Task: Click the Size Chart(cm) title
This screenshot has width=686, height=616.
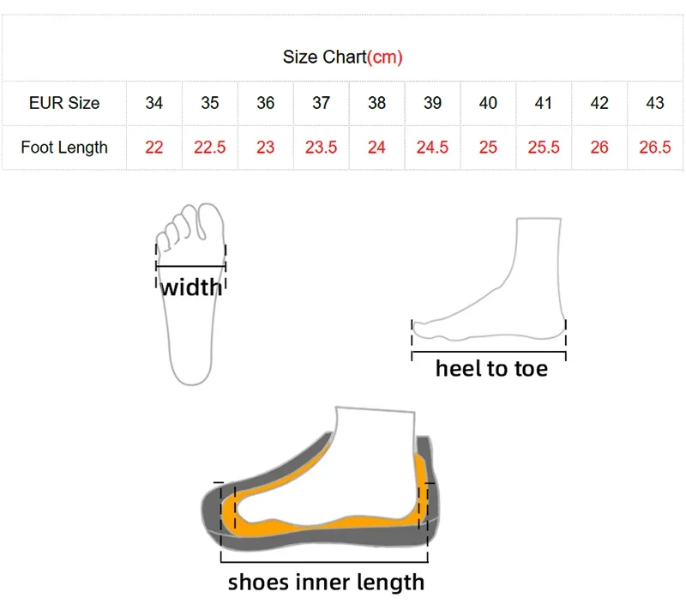Action: (x=342, y=57)
